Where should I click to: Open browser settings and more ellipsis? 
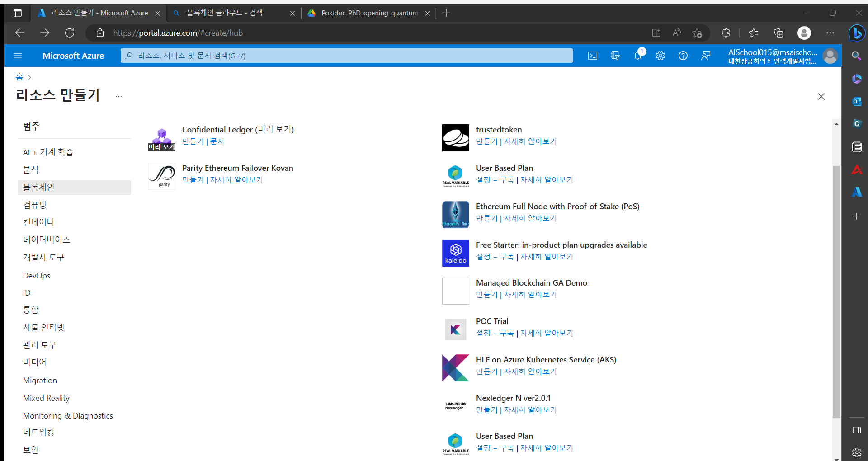[x=830, y=33]
